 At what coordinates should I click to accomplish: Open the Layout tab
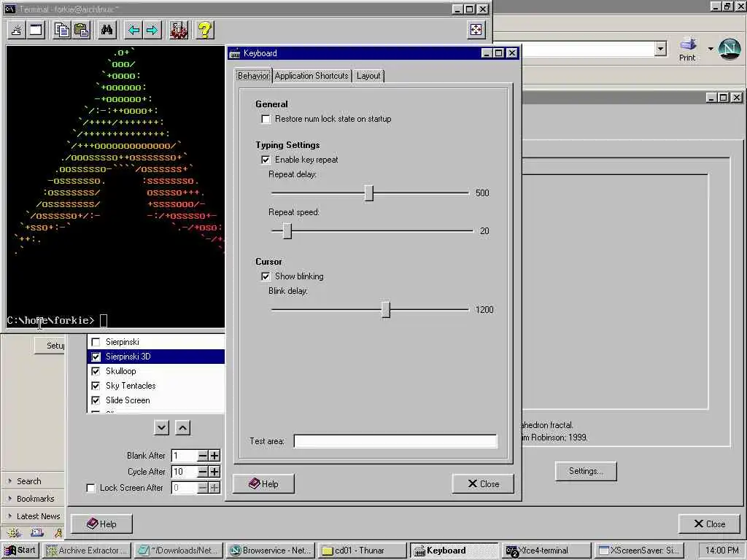click(368, 76)
